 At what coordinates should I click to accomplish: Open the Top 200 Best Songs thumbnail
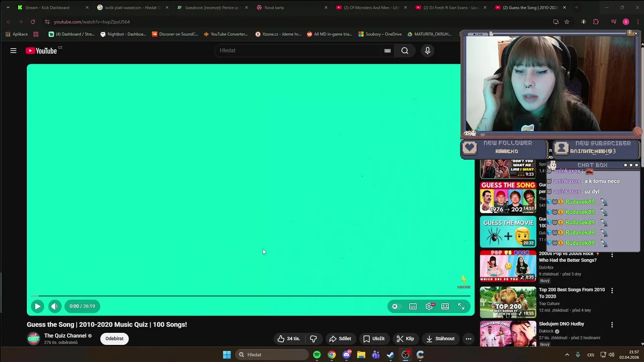pos(508,302)
